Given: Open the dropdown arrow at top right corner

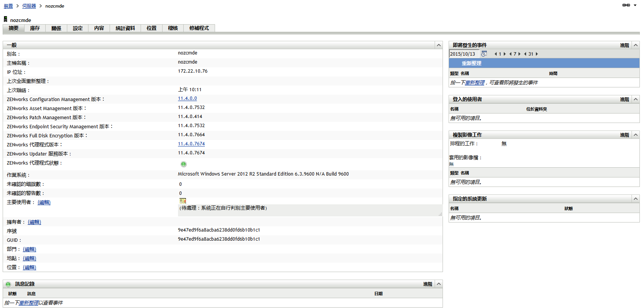Looking at the screenshot, I should (635, 5).
